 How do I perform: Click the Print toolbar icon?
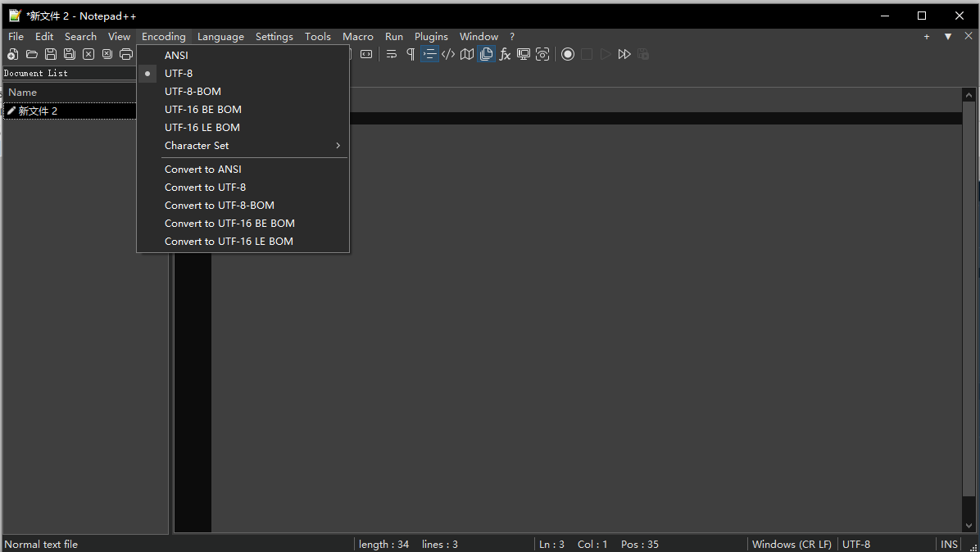click(x=125, y=54)
